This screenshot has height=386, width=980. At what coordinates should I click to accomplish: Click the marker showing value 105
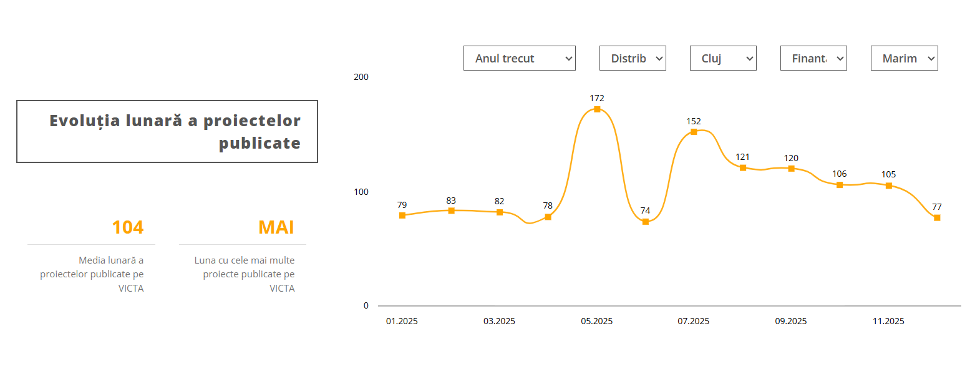(888, 186)
